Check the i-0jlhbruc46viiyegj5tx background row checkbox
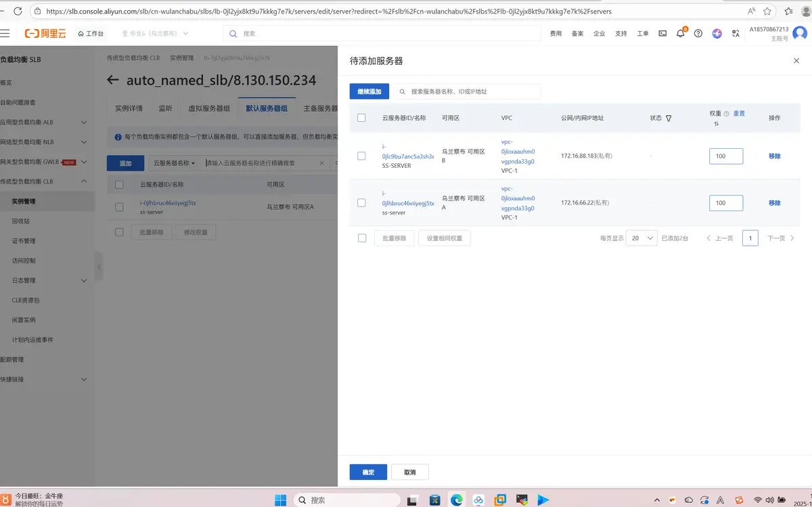The width and height of the screenshot is (812, 507). tap(119, 206)
